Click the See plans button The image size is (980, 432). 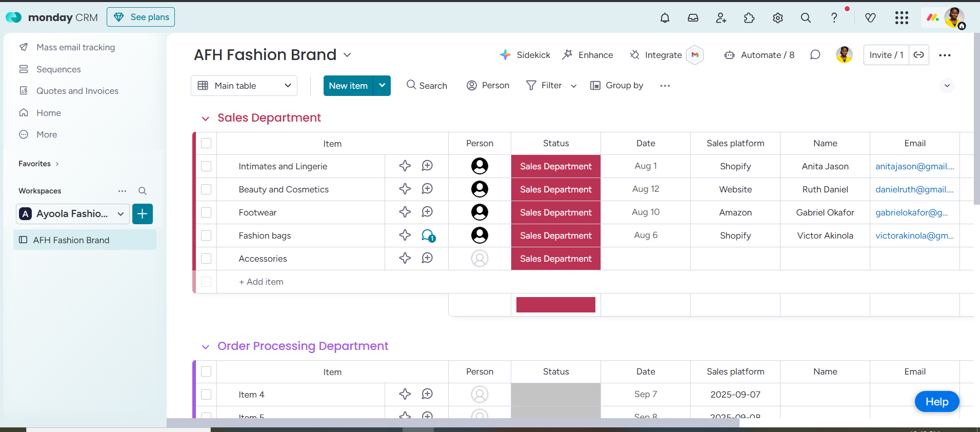click(x=141, y=17)
